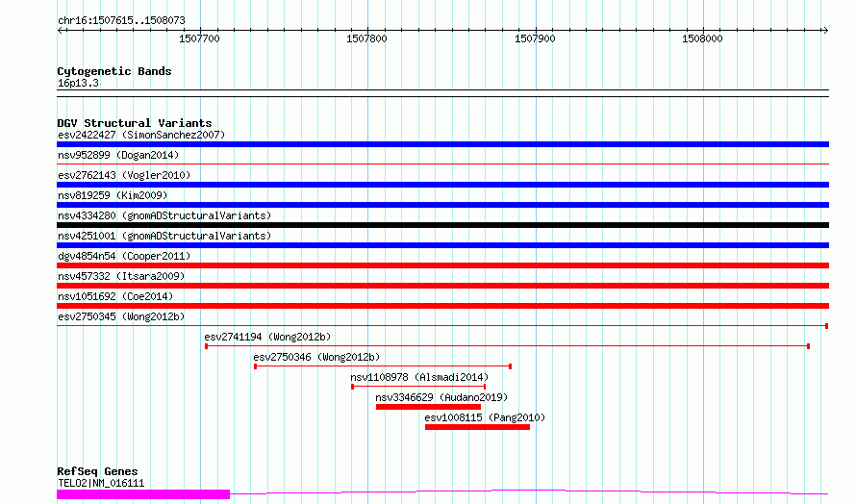Click the cytogenetic band 16p13.3 bar

[442, 93]
